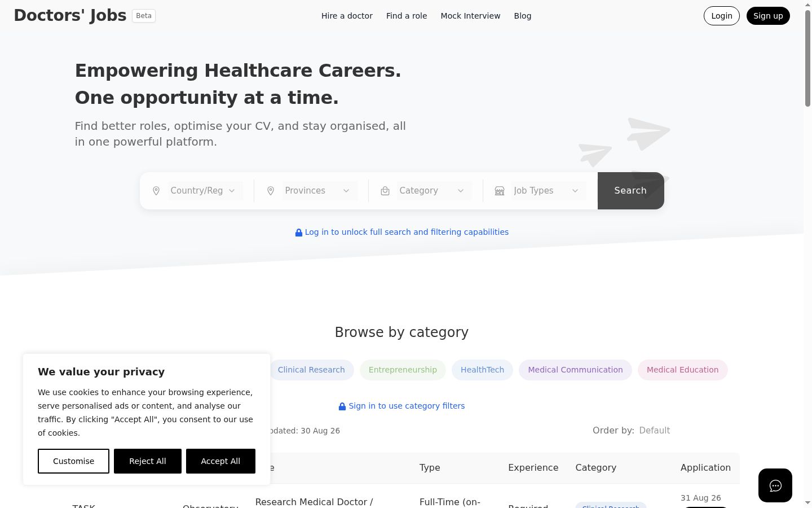Open the Job Types dropdown
The width and height of the screenshot is (812, 508).
pos(549,191)
